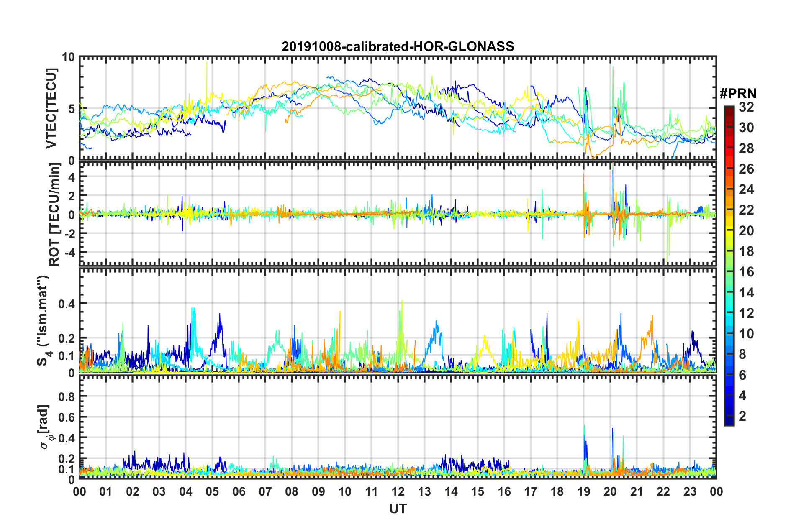Click the 12 hour tick label on UT axis
This screenshot has height=532, width=796.
(x=398, y=491)
